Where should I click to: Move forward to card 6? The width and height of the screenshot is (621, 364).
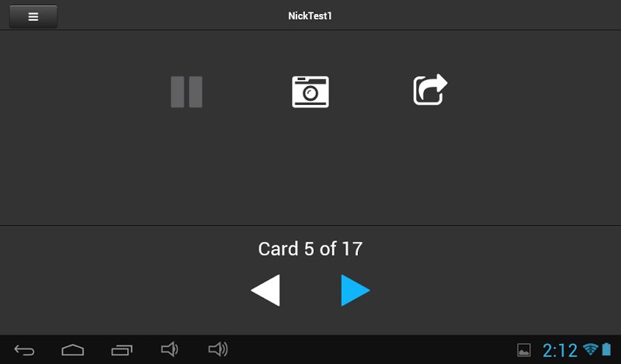(x=356, y=290)
